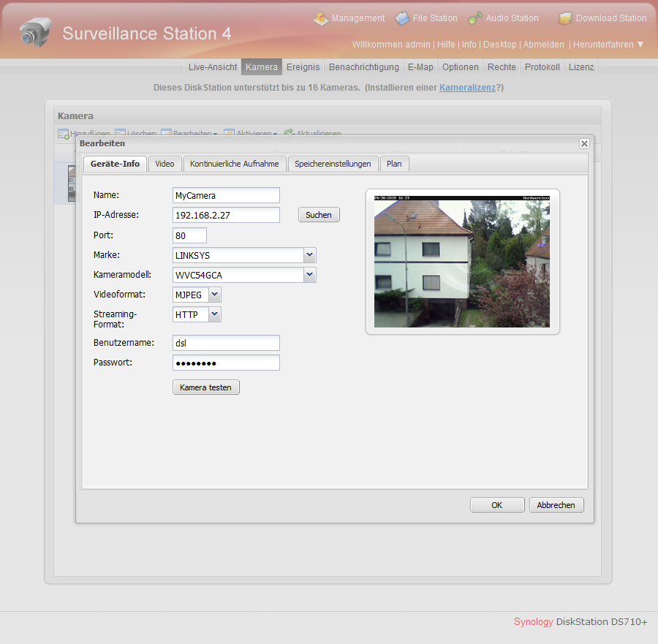Switch to the Geräte-Info tab
Screen dimensions: 658x644
(115, 164)
